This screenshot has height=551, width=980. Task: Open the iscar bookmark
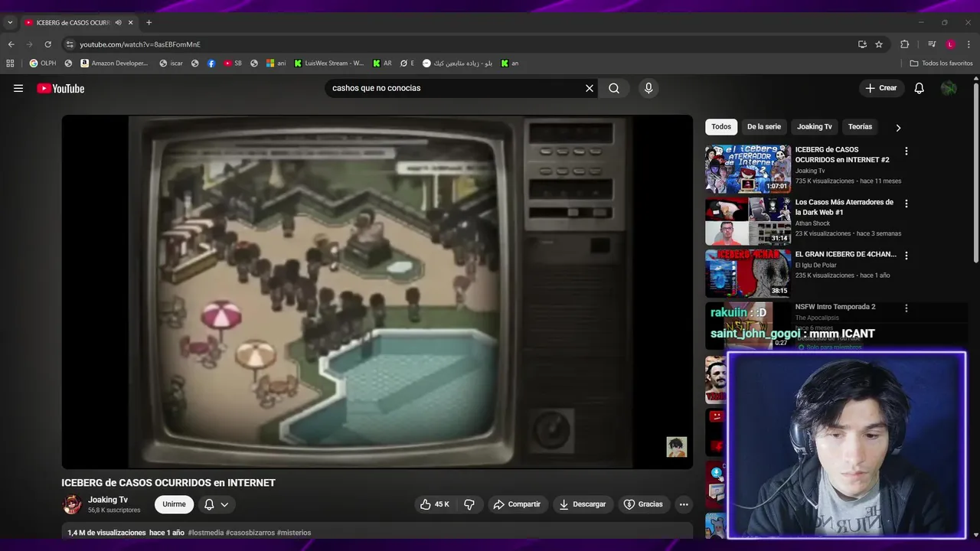click(x=171, y=64)
